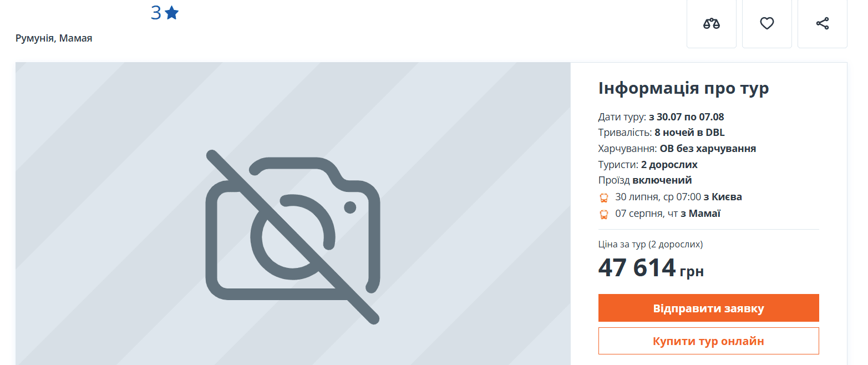The image size is (868, 365).
Task: Click the tour dates з 30.07 по 07.08
Action: click(x=687, y=117)
